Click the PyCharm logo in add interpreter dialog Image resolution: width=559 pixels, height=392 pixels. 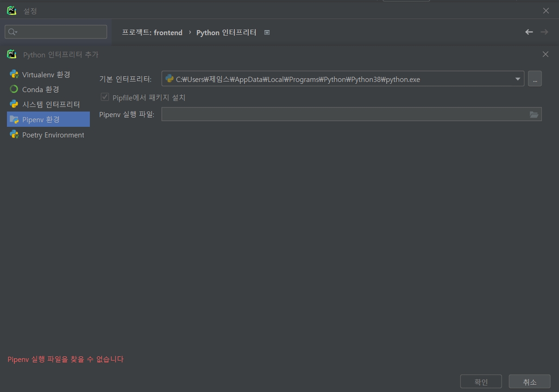[x=12, y=54]
